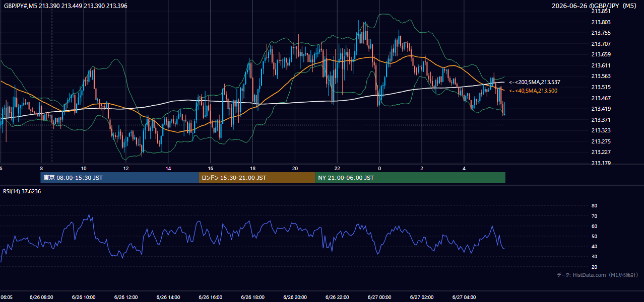Click the 213.323 price axis label
The height and width of the screenshot is (302, 644).
pos(601,130)
